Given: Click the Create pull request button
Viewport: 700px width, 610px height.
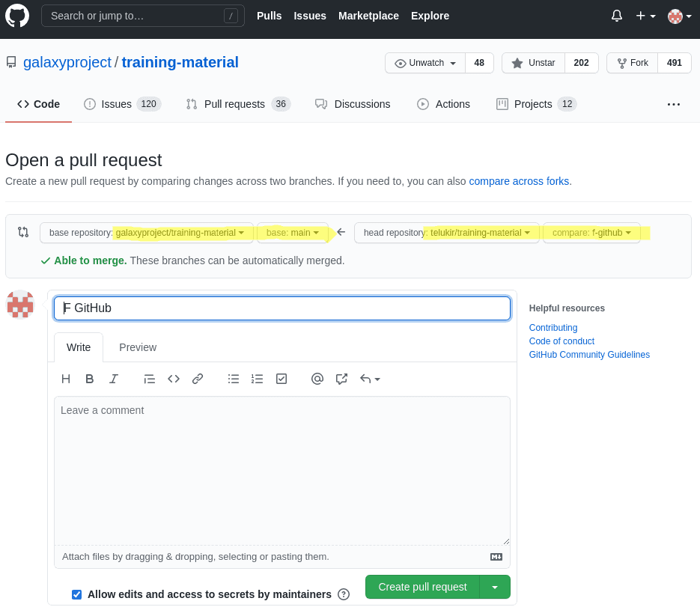Looking at the screenshot, I should [x=421, y=587].
